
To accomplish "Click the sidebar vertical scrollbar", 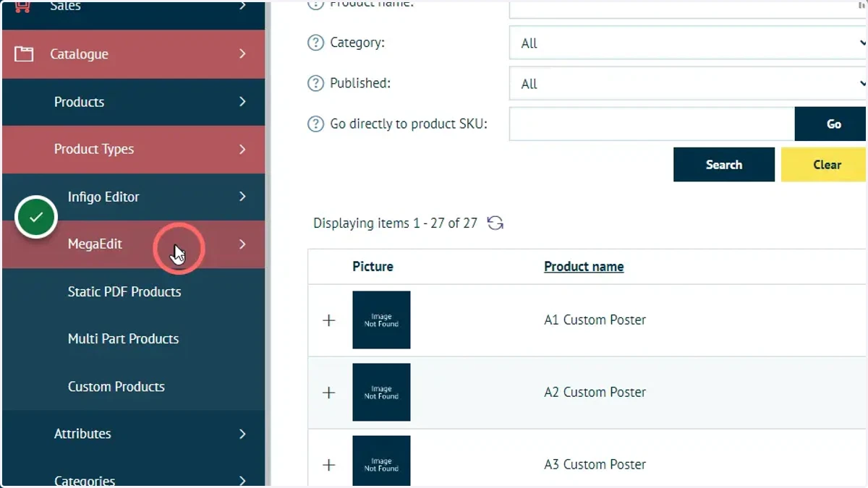I will 268,244.
